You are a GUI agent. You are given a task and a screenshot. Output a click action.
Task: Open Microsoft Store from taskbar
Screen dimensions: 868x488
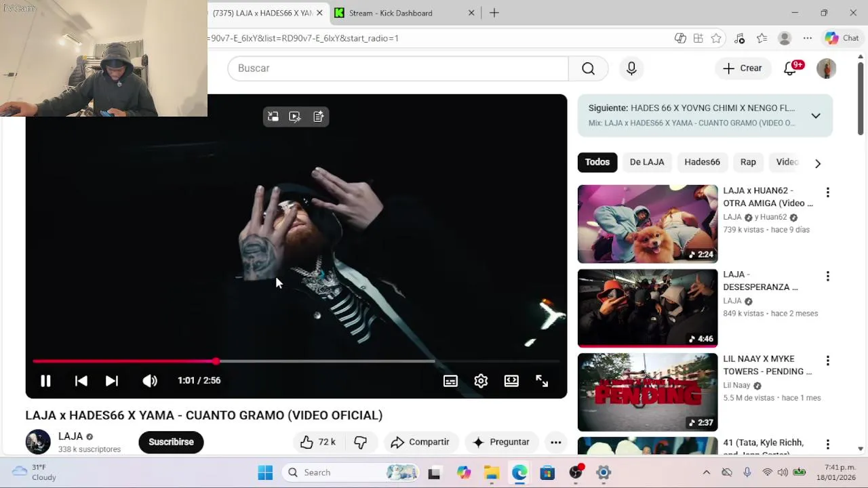[x=547, y=472]
